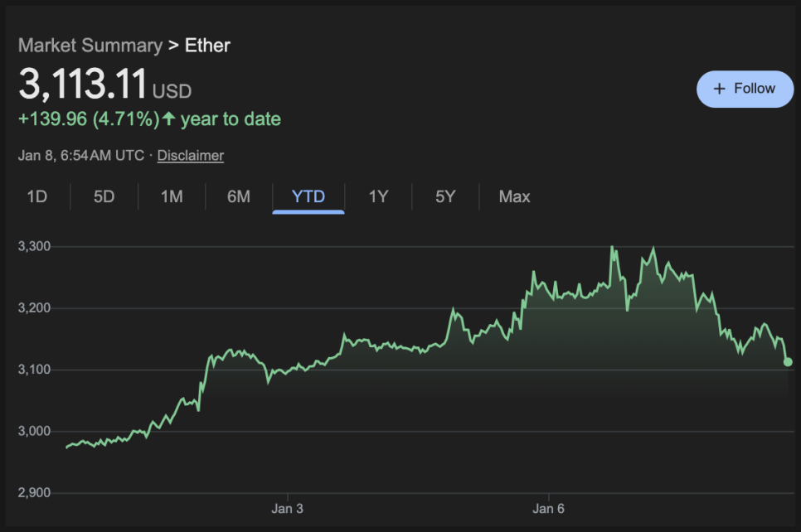Click the 3,300 y-axis label

(x=35, y=246)
